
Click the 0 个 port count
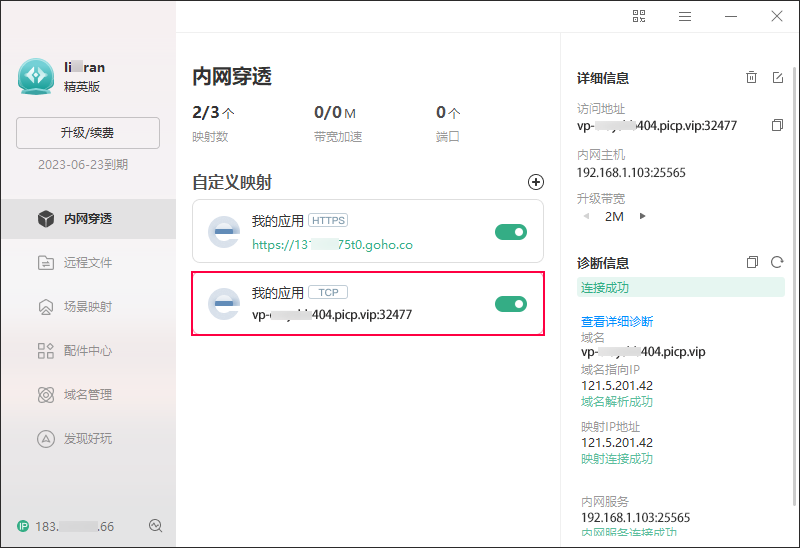point(448,112)
